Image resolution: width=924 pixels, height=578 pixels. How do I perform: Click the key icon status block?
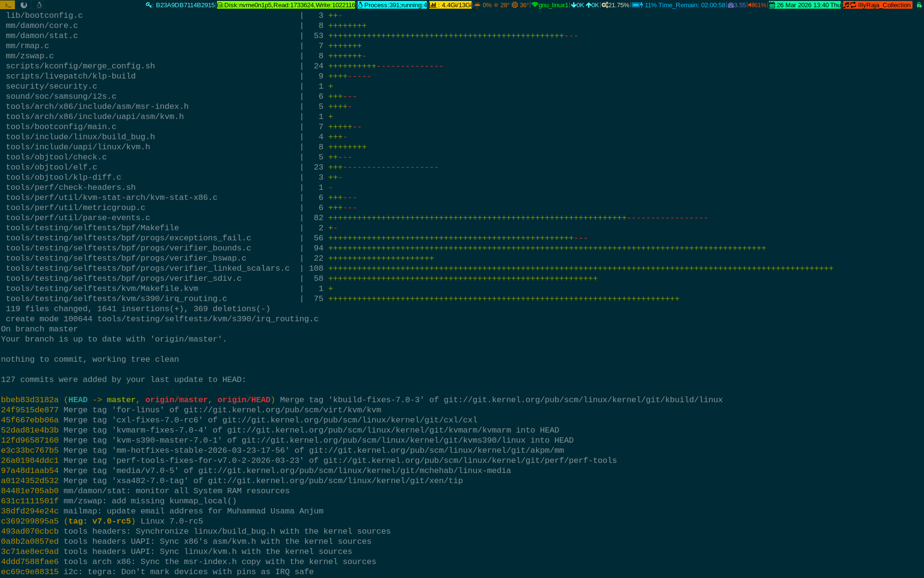180,5
